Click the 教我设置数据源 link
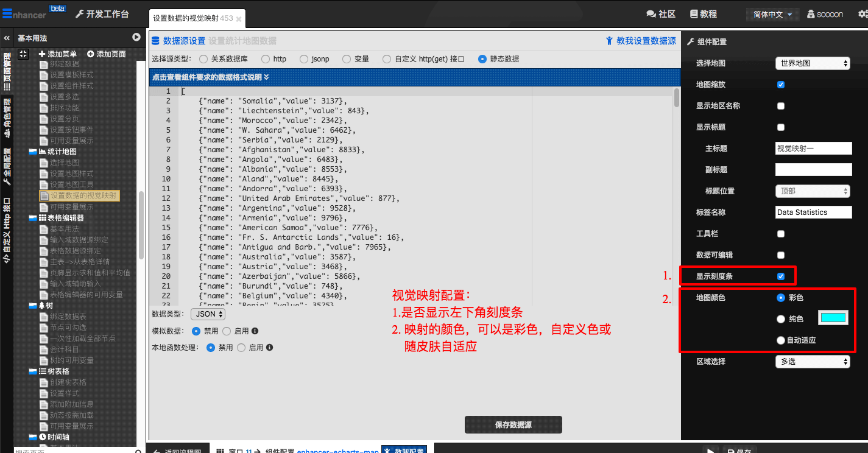The height and width of the screenshot is (453, 868). pos(640,41)
